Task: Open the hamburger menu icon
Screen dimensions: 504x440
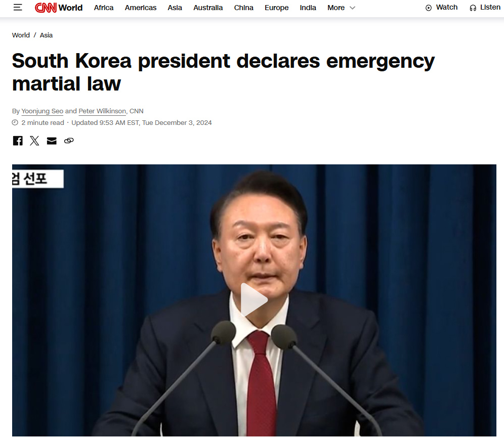Action: [x=18, y=8]
